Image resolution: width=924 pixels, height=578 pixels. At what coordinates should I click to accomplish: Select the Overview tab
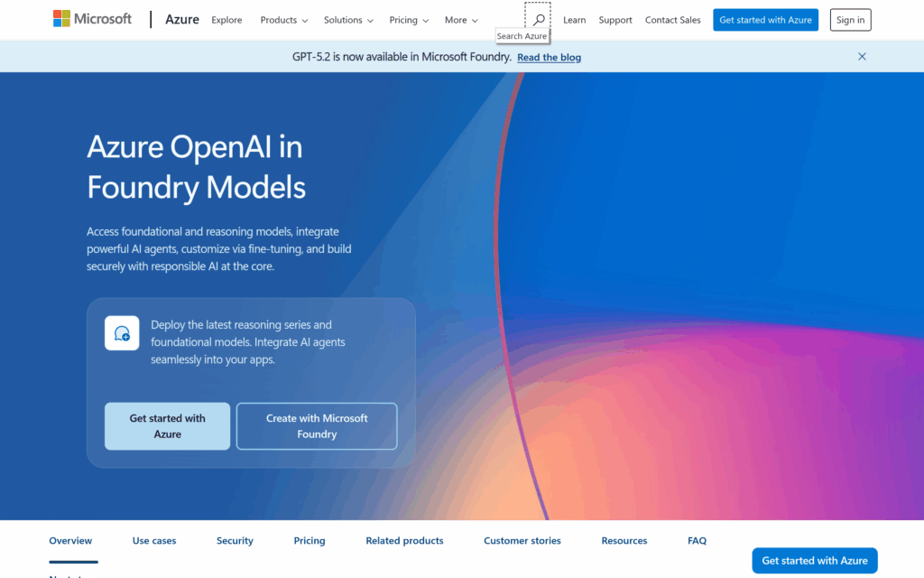tap(70, 540)
